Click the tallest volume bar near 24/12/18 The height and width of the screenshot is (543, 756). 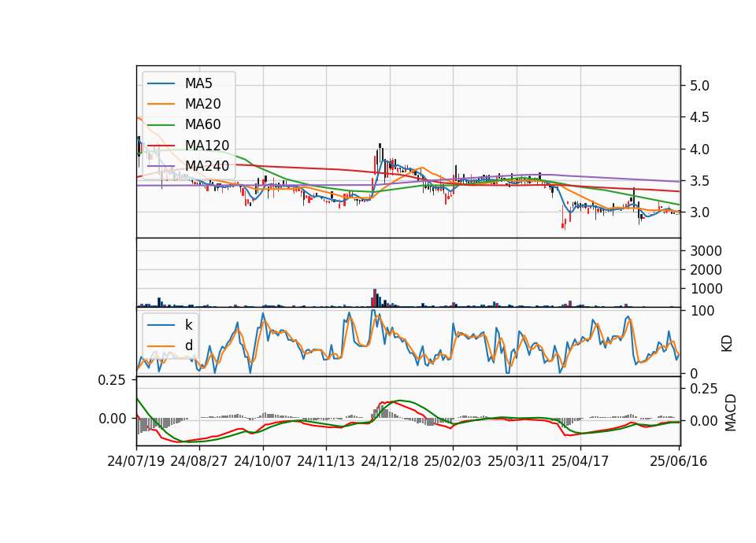coord(375,297)
